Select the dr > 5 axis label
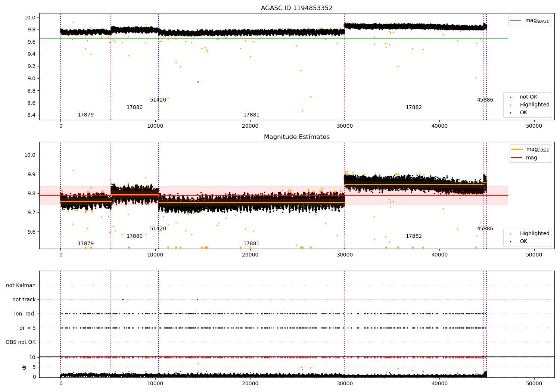 pyautogui.click(x=28, y=328)
